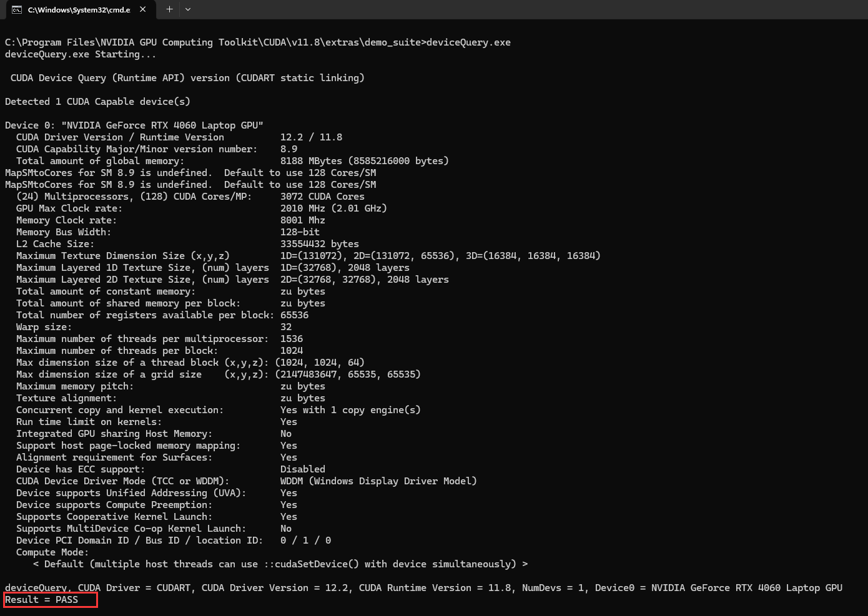Close the cmd.exe tab
Image resolution: width=868 pixels, height=616 pixels.
(x=143, y=9)
